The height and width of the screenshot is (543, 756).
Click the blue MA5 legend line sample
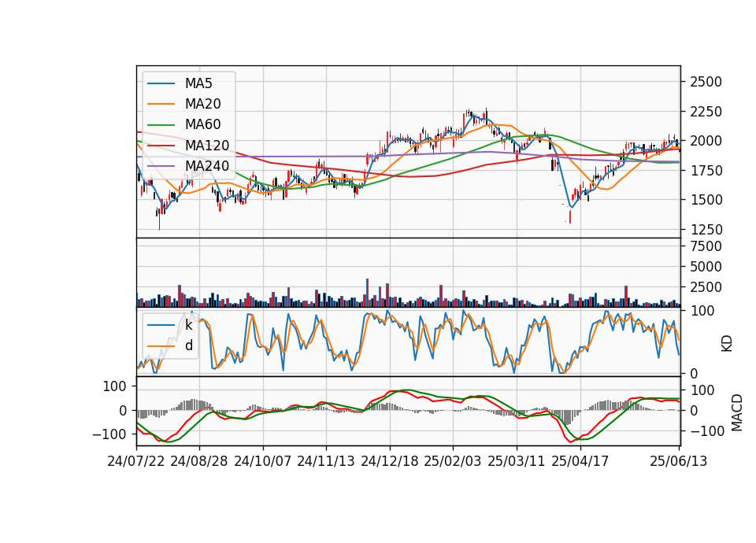pos(161,83)
